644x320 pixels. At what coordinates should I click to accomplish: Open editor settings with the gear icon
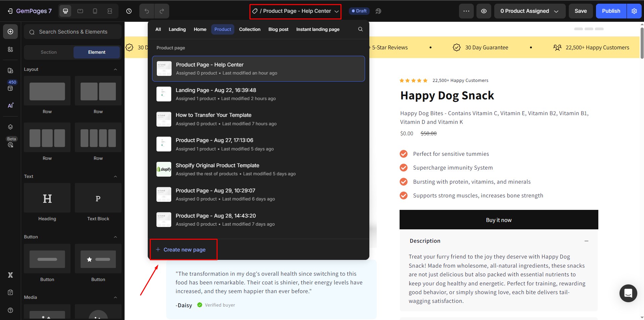tap(634, 11)
